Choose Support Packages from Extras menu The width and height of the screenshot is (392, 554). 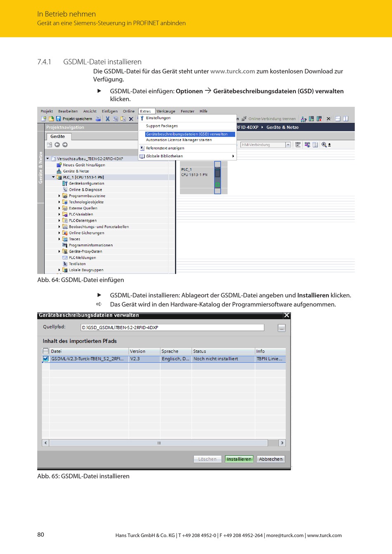point(162,126)
